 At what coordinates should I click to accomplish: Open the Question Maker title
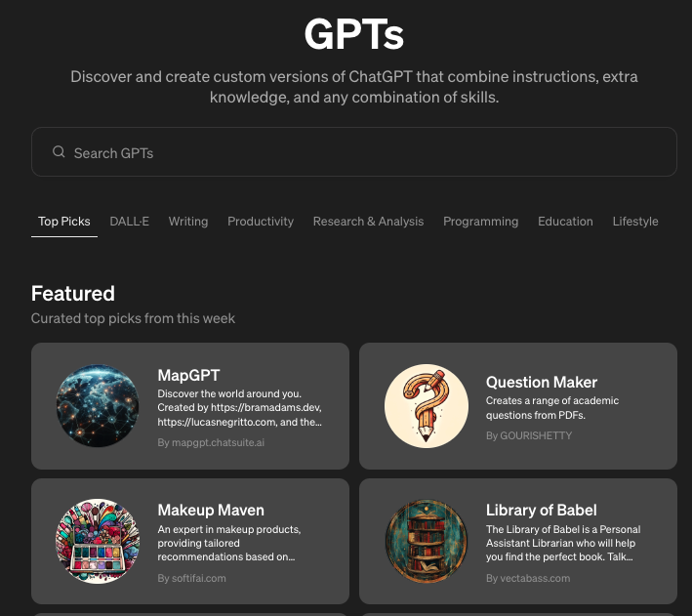click(542, 382)
